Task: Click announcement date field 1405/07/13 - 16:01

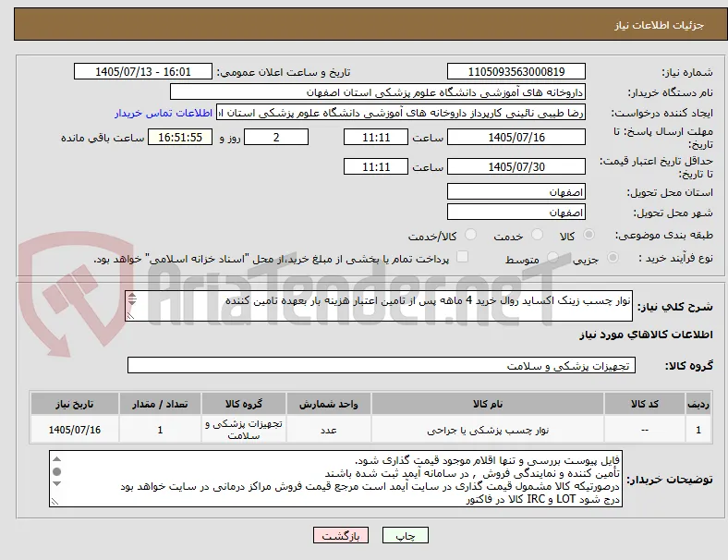Action: (x=143, y=72)
